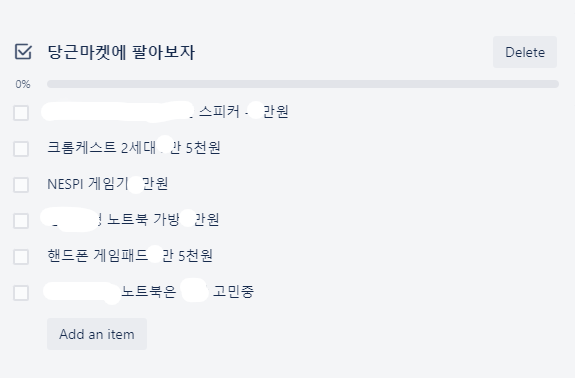Tick the 크롬케스트 2세대 checkbox

click(x=21, y=149)
